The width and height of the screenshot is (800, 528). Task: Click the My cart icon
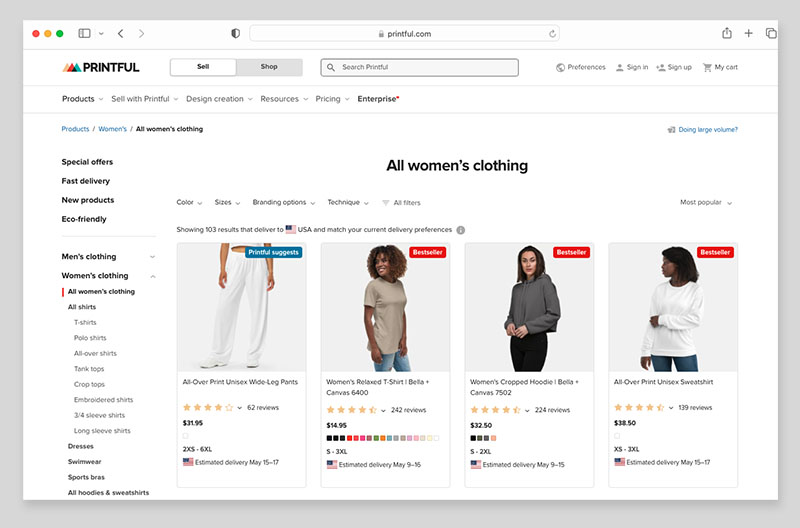tap(707, 67)
